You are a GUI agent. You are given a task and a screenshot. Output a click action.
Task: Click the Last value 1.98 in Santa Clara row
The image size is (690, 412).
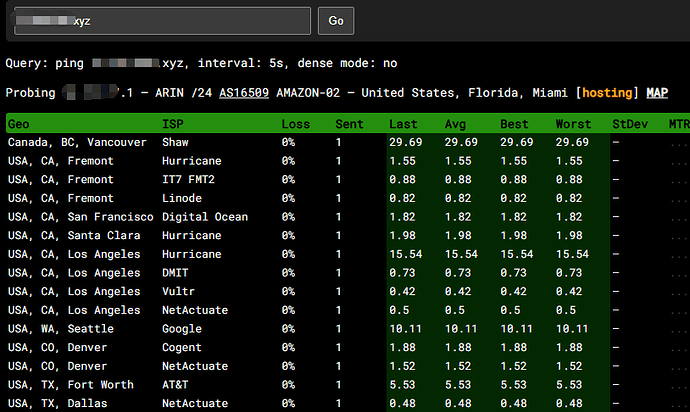[402, 235]
